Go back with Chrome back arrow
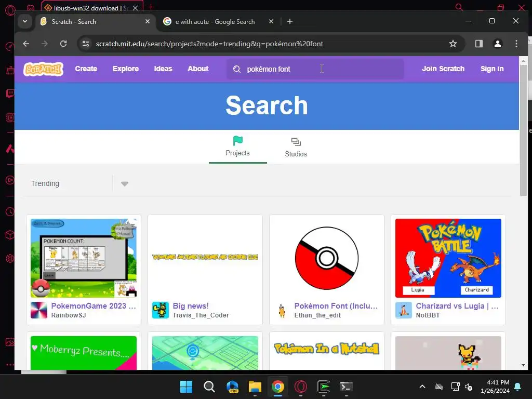 26,44
